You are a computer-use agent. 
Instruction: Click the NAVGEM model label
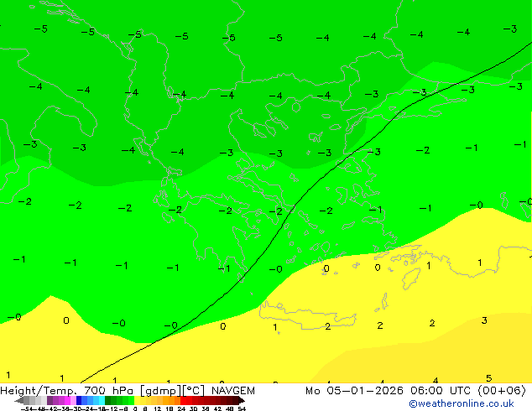point(233,391)
